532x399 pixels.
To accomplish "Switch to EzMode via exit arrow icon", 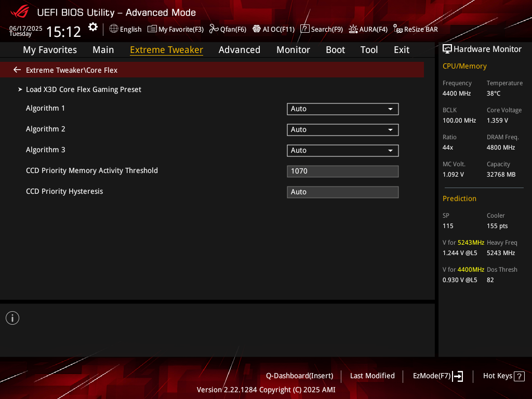I will coord(458,376).
